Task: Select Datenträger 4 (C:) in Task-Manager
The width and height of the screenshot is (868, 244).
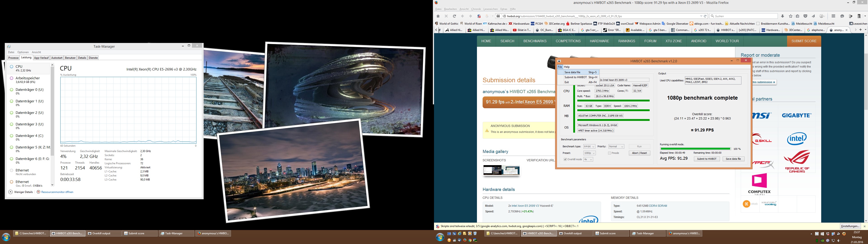Action: click(x=28, y=138)
